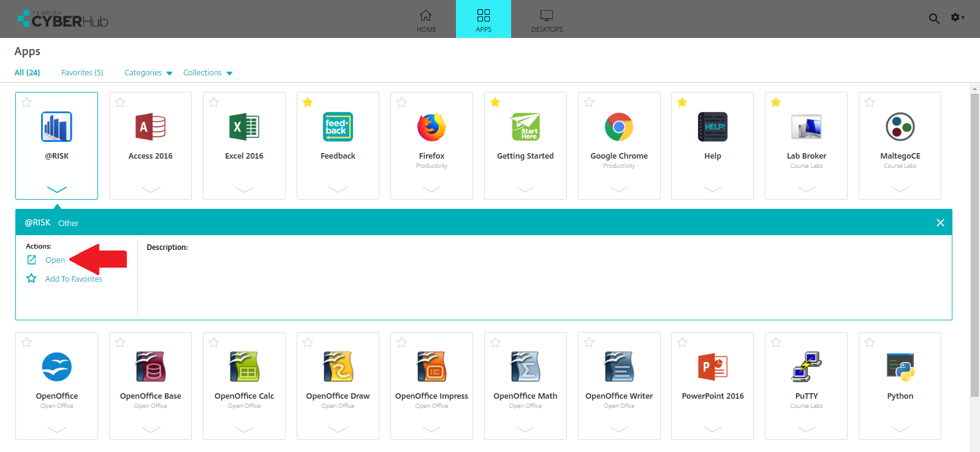Click the Open action link
This screenshot has width=980, height=452.
[55, 260]
